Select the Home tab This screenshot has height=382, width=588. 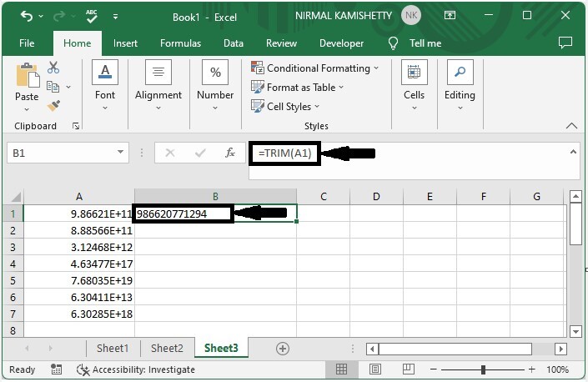[x=78, y=43]
